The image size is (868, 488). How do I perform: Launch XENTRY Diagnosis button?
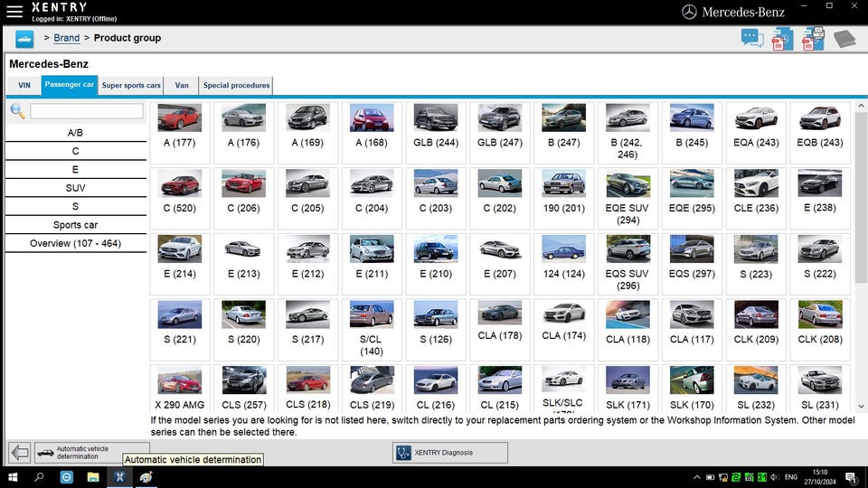click(x=449, y=453)
